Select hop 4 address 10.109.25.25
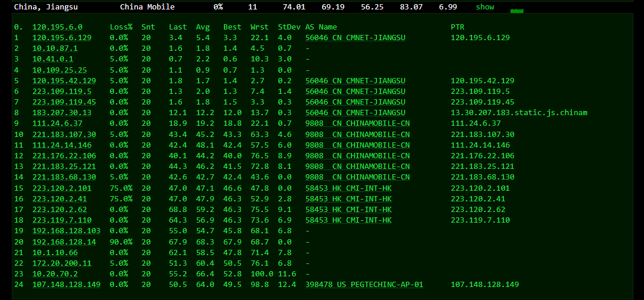644x300 pixels. (x=60, y=70)
